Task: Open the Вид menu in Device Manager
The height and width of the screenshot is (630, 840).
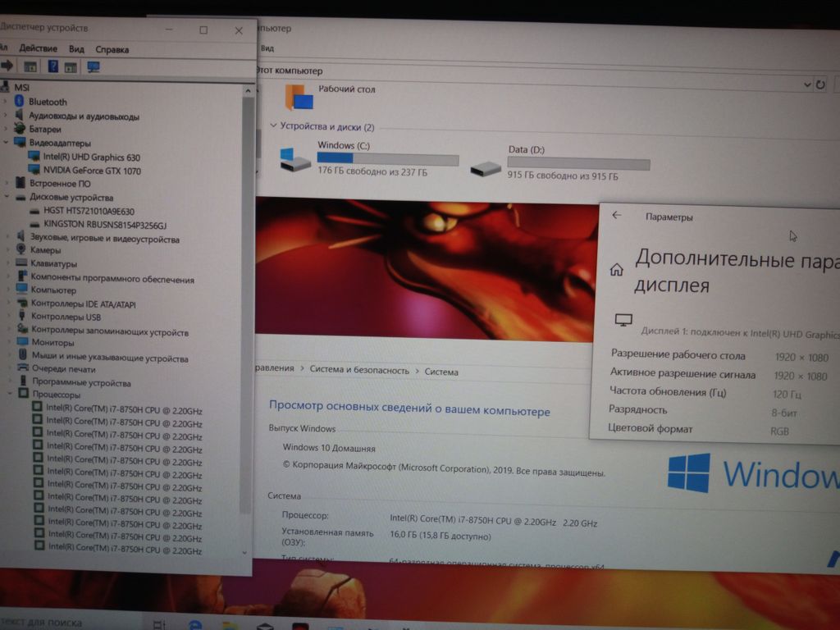Action: 76,48
